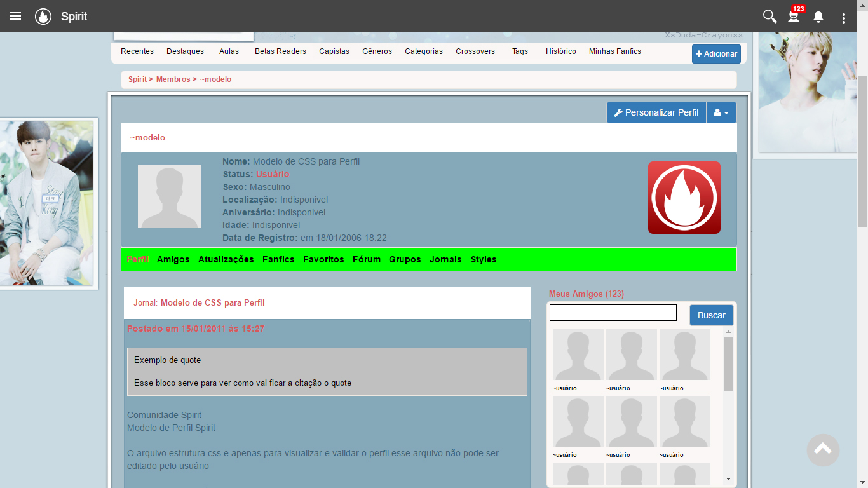
Task: Open friends icon with 123 badge
Action: click(x=794, y=16)
